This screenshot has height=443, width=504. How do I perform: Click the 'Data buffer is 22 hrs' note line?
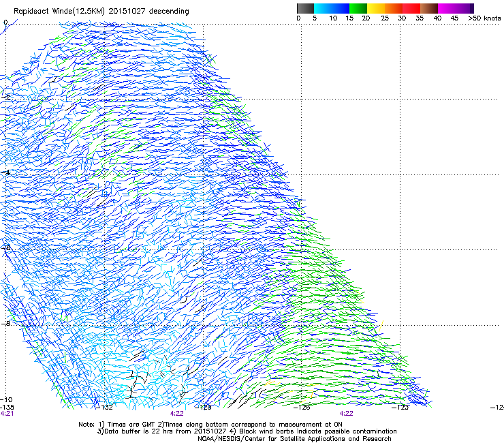247,431
